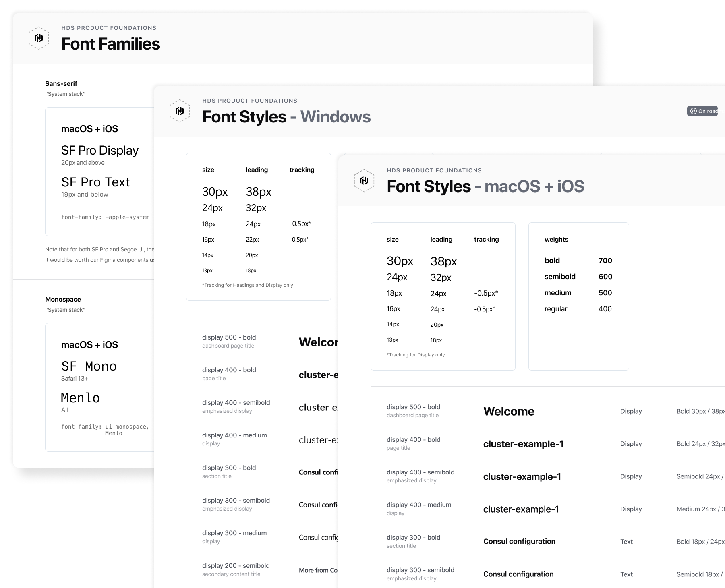Click the semibold weight label

560,277
